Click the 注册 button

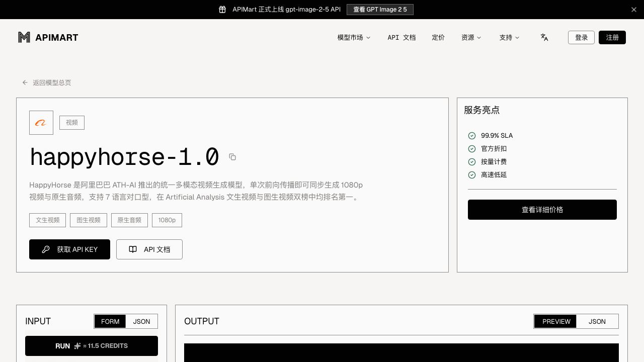612,38
